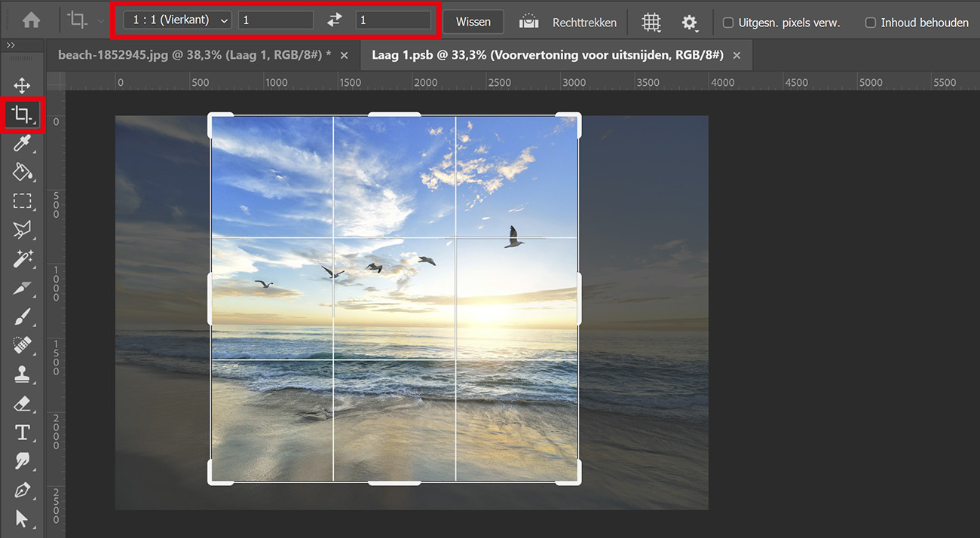
Task: Select the Eyedropper tool
Action: (23, 143)
